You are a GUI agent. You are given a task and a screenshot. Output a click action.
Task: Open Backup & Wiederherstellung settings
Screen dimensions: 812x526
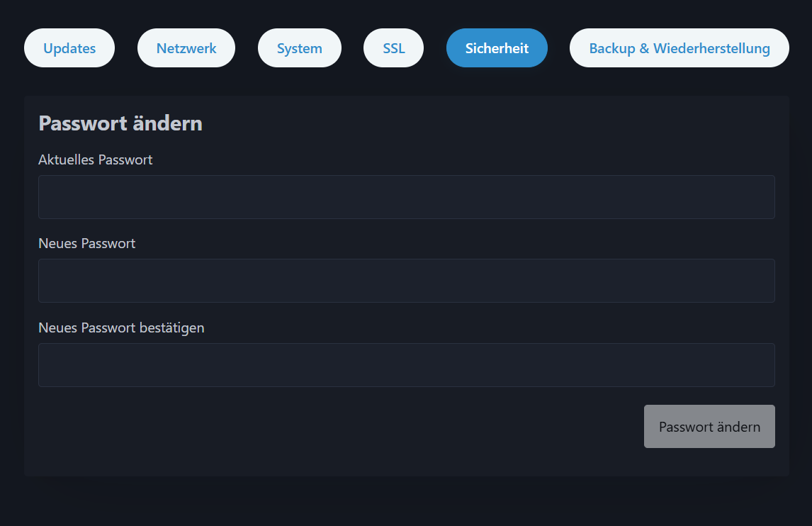(679, 47)
